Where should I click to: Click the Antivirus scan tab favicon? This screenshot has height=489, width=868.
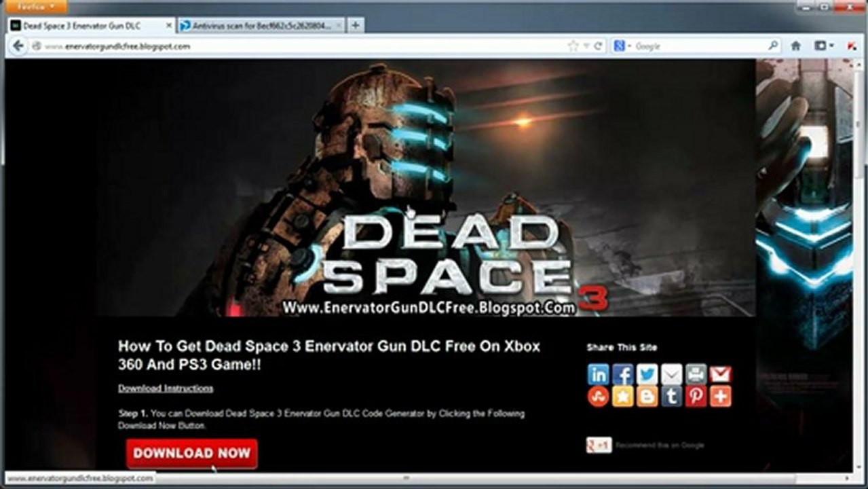[185, 26]
